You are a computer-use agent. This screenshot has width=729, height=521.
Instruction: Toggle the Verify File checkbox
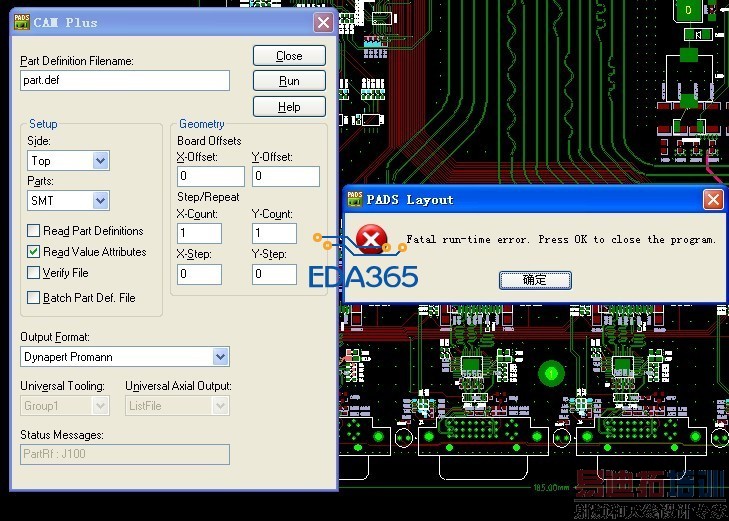click(33, 272)
